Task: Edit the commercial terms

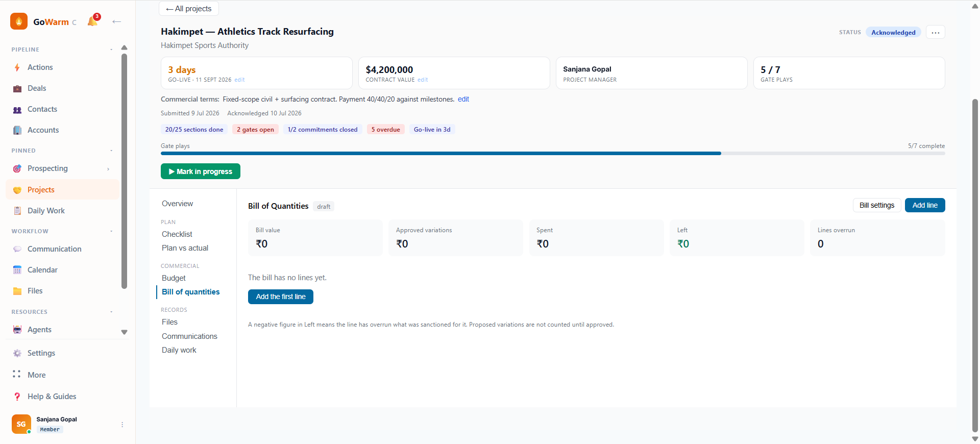Action: coord(463,100)
